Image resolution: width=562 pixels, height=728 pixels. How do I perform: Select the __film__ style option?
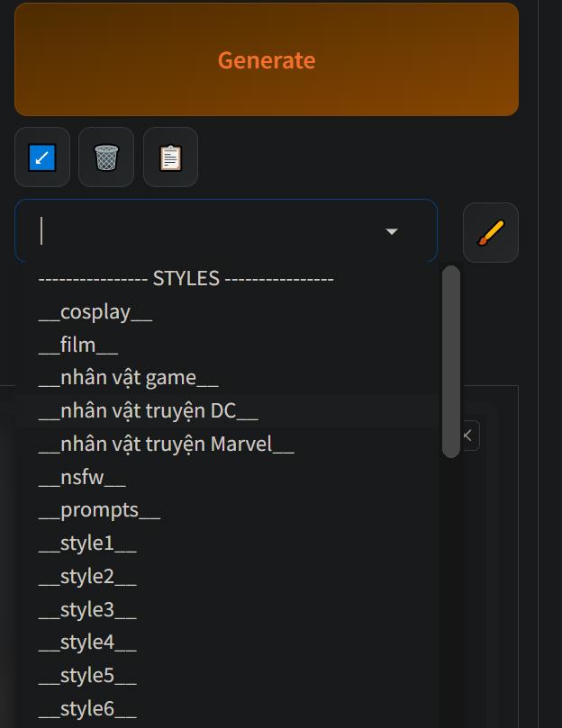(x=78, y=346)
